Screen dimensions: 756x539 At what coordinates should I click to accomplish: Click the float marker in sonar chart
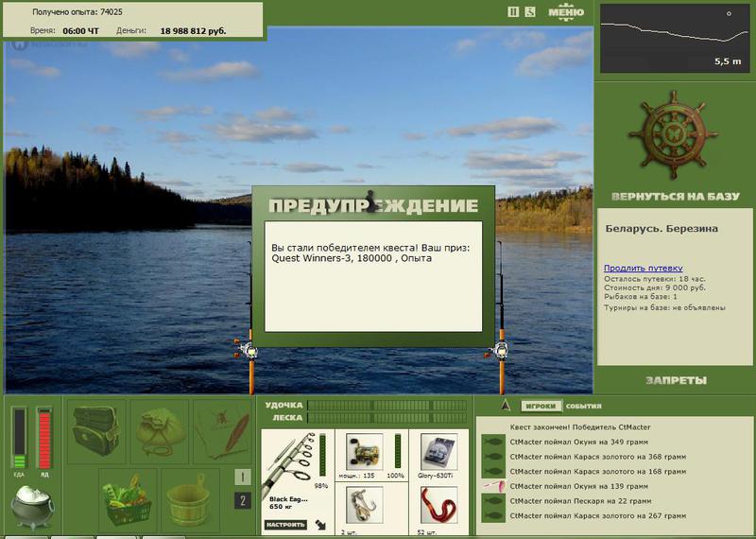(x=729, y=13)
